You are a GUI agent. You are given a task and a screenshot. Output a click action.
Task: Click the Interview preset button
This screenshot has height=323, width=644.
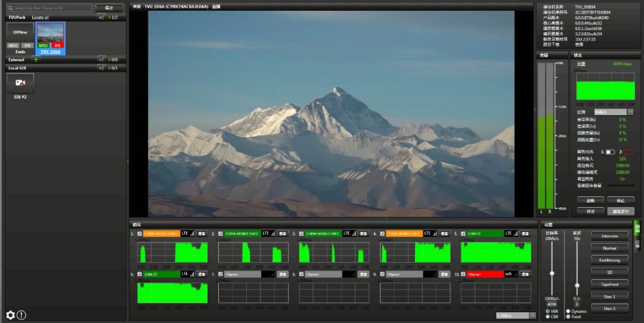pyautogui.click(x=609, y=236)
